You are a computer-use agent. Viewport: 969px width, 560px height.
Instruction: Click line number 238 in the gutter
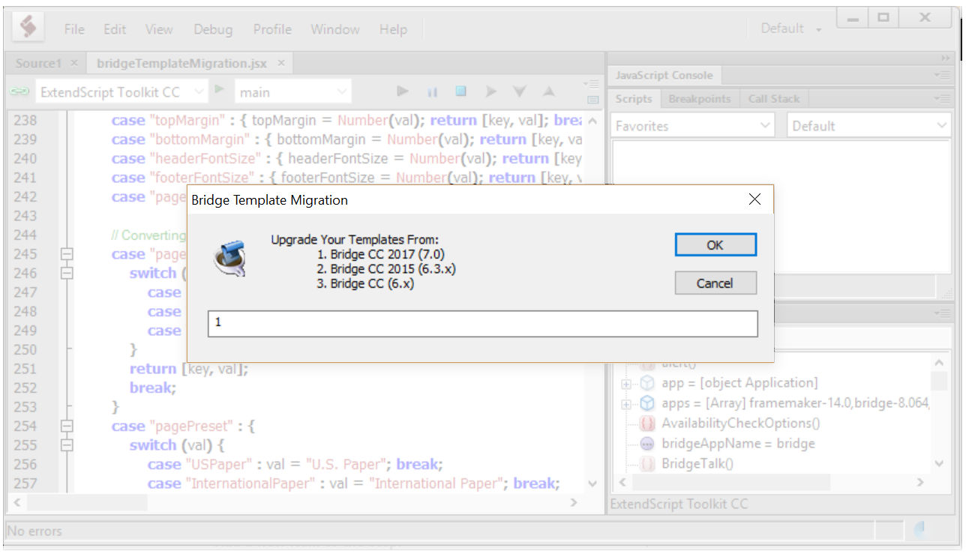click(25, 120)
